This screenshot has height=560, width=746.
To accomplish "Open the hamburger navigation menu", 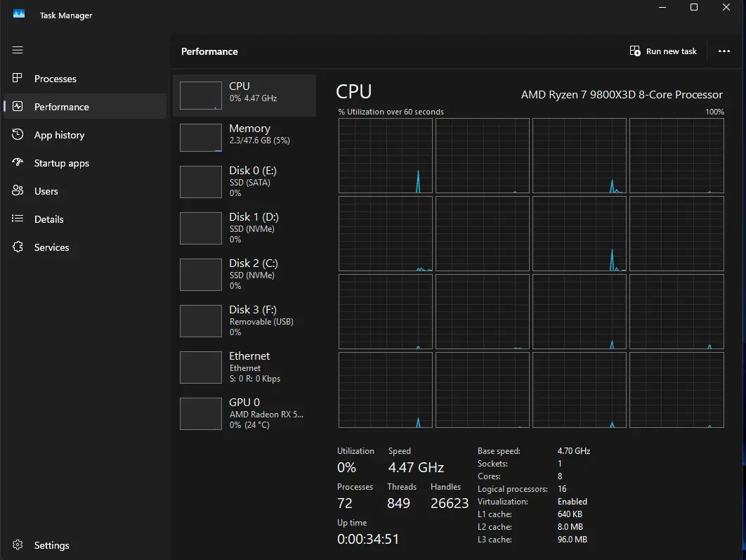I will coord(18,50).
